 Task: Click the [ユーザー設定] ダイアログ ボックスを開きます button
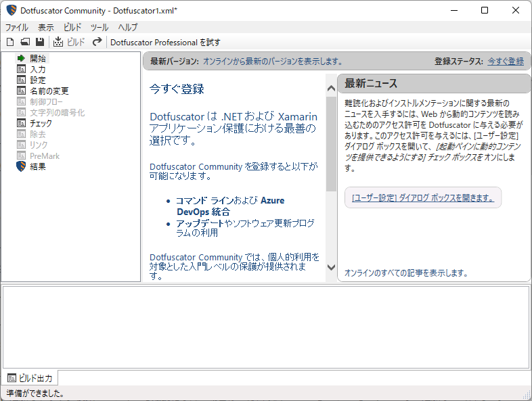(x=422, y=198)
